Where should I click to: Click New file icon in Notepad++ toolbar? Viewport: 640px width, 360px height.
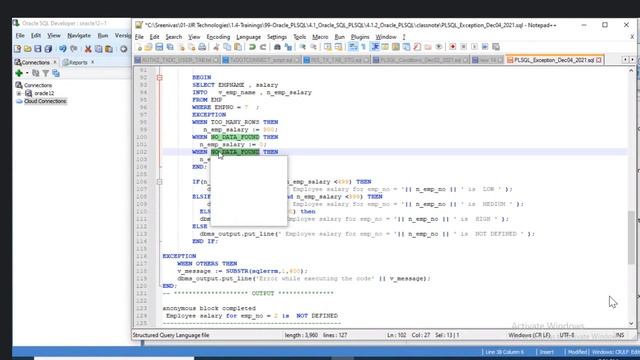pos(139,47)
